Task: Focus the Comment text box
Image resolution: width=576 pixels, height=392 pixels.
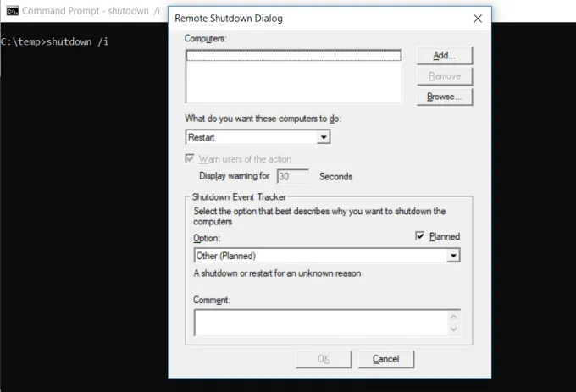Action: 320,323
